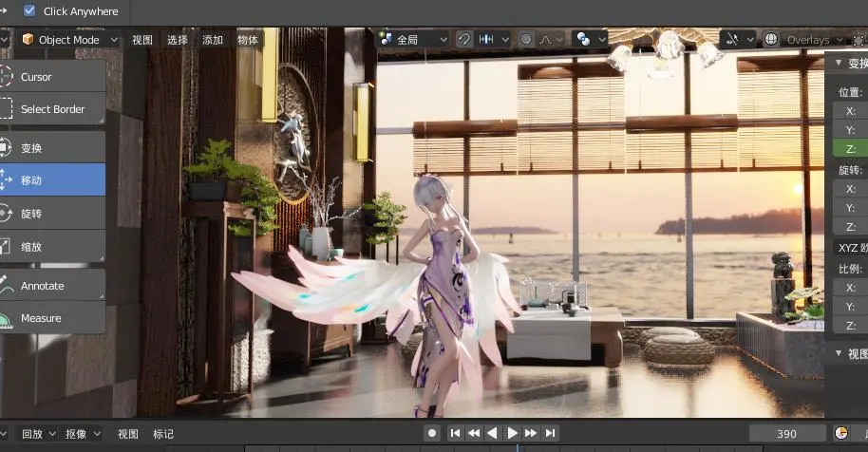
Task: Jump to the first frame
Action: pyautogui.click(x=455, y=433)
